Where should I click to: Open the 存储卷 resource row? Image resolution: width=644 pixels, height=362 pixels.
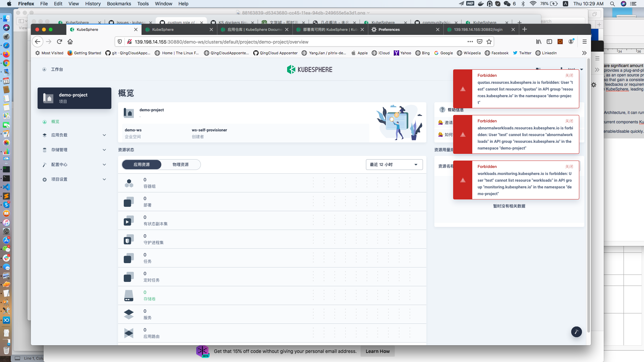pos(272,296)
